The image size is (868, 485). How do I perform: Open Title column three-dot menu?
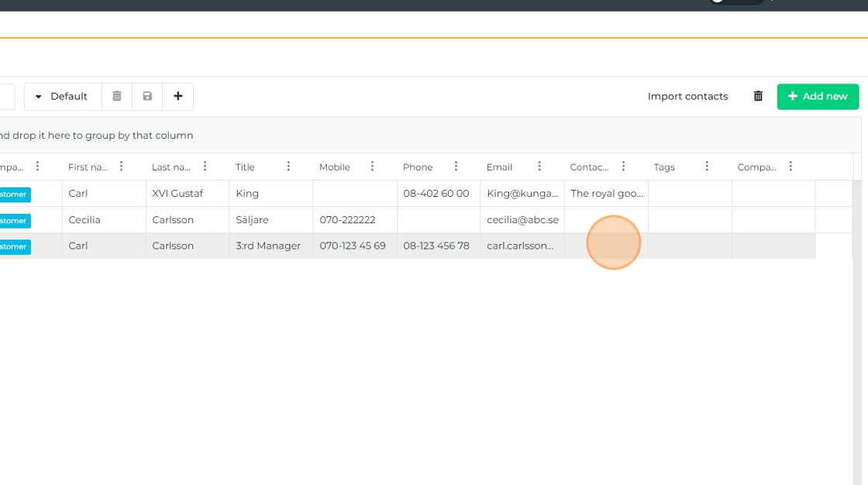288,167
